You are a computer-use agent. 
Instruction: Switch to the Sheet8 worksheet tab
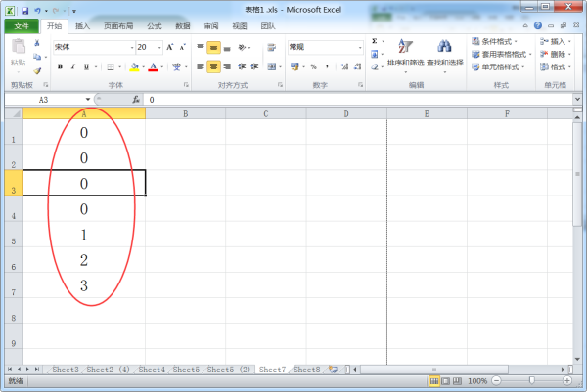coord(306,370)
